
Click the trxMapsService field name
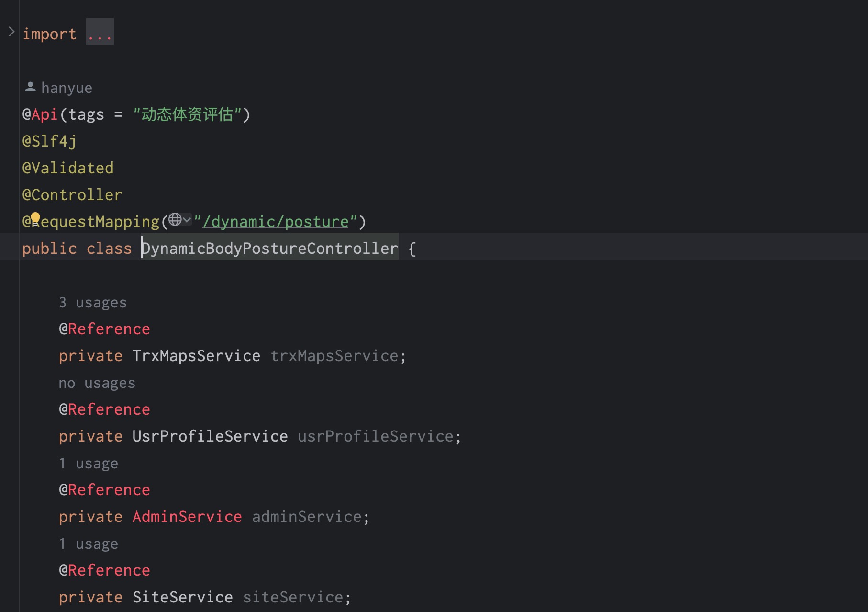tap(334, 356)
